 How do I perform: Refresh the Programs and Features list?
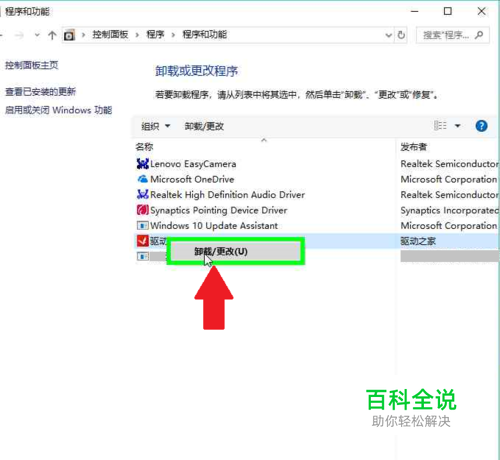pos(401,35)
